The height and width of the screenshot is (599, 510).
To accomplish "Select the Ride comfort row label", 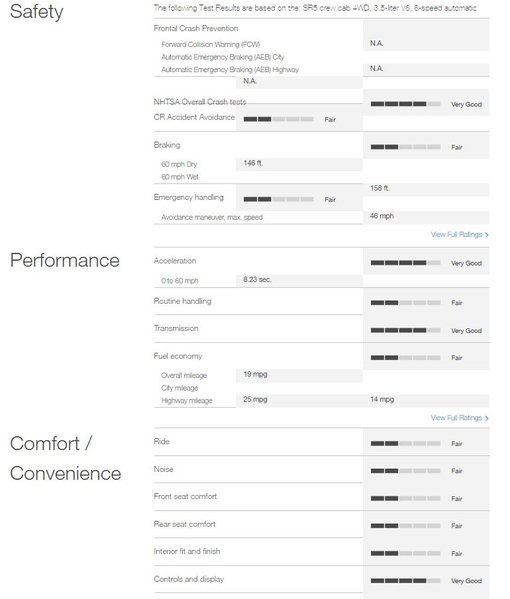I will pyautogui.click(x=161, y=441).
